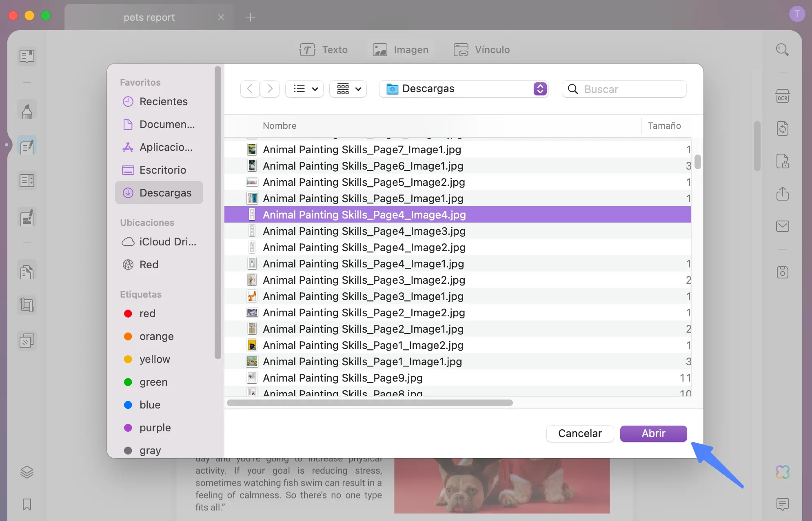The image size is (812, 521).
Task: Click the Buscar search field
Action: pos(624,89)
